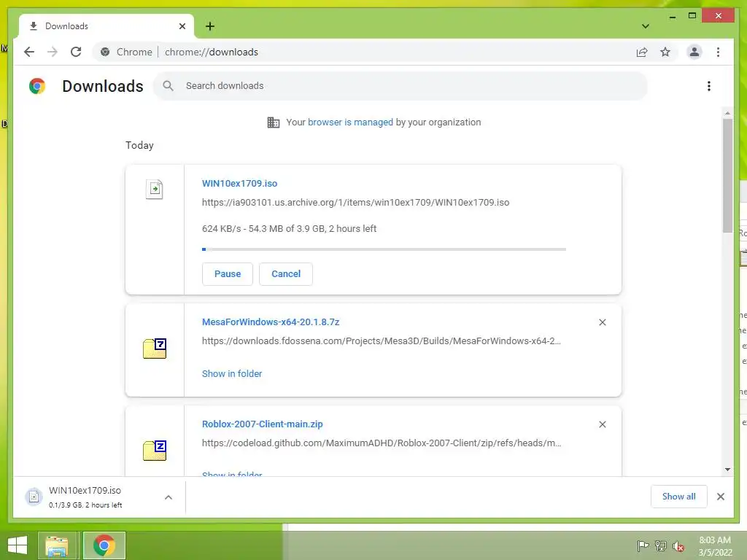Click the Roblox-2007-Client zip archive icon
This screenshot has height=560, width=747.
tap(155, 450)
